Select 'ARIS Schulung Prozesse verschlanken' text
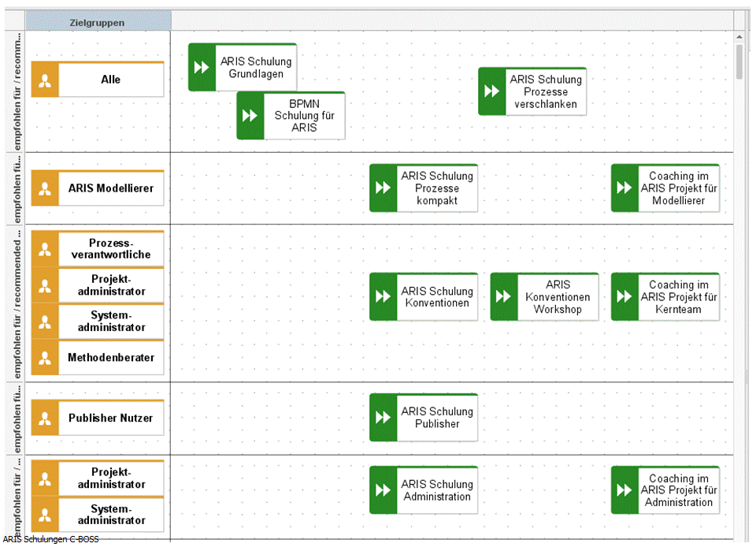756x547 pixels. pos(546,91)
